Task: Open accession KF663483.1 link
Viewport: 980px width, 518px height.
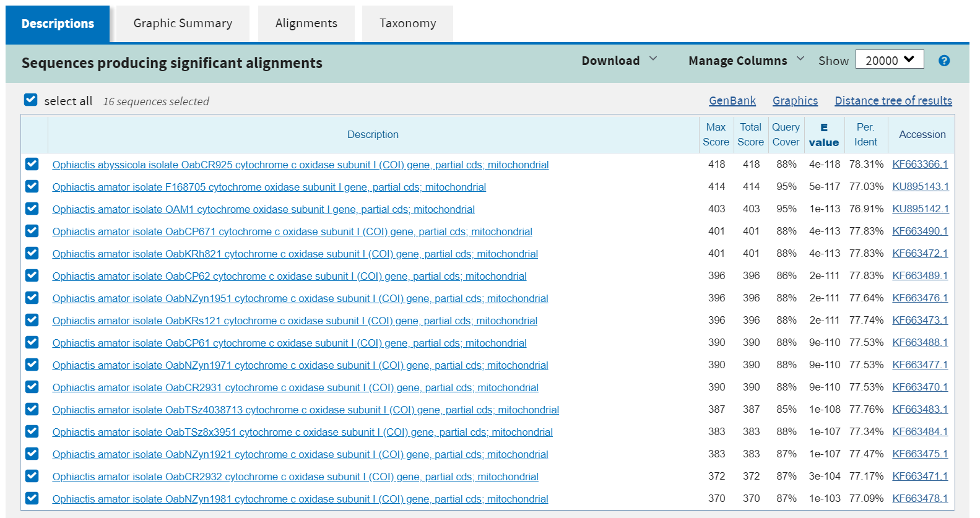Action: coord(920,409)
